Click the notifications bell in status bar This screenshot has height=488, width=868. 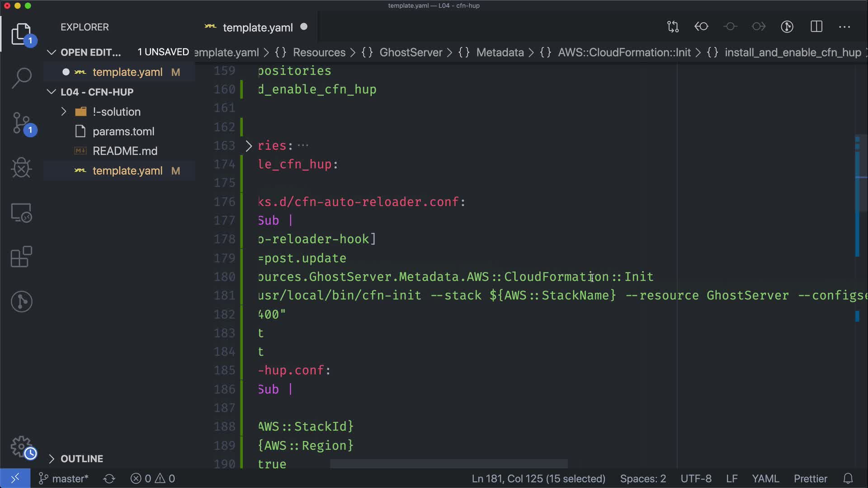(848, 479)
